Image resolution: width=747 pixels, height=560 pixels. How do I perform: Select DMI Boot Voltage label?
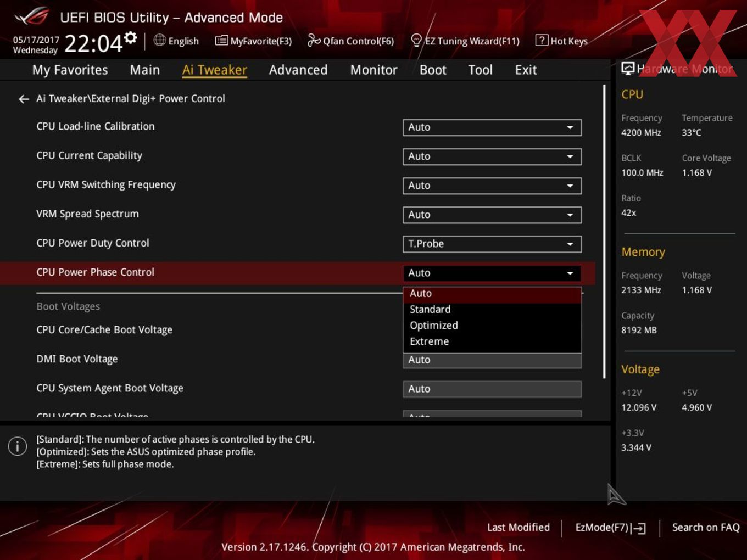click(77, 359)
